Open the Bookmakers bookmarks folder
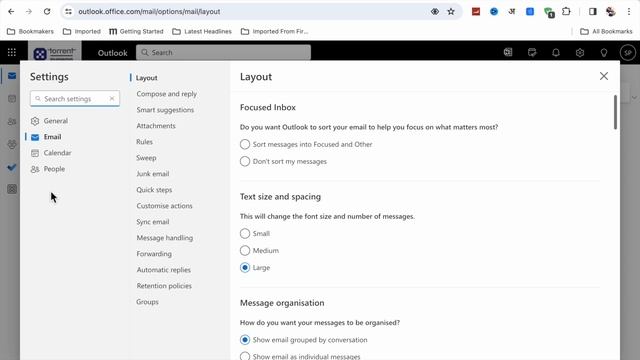This screenshot has height=360, width=640. [x=31, y=31]
